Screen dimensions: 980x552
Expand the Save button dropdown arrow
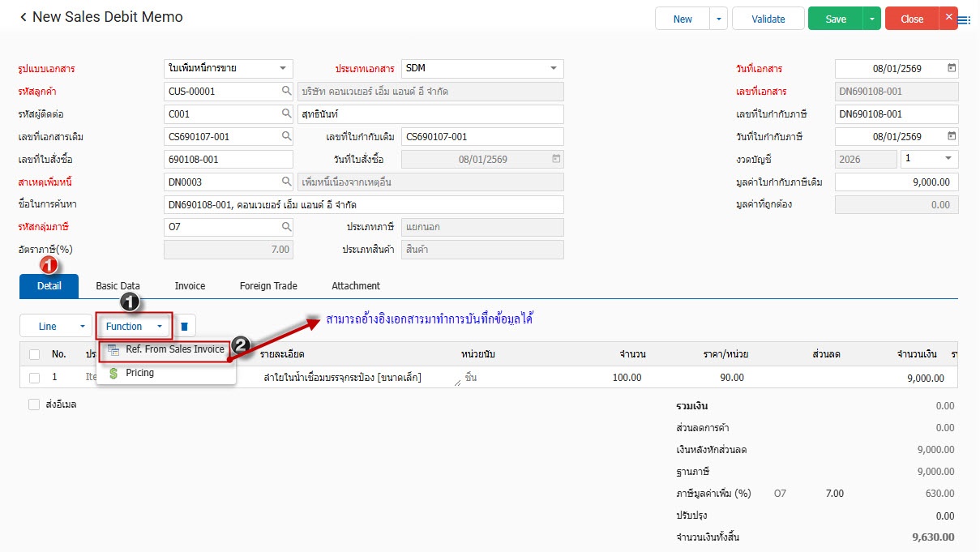(x=872, y=19)
